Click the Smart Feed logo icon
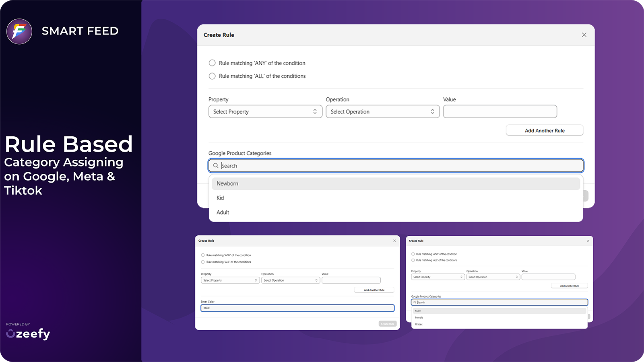The height and width of the screenshot is (362, 644). coord(19,31)
